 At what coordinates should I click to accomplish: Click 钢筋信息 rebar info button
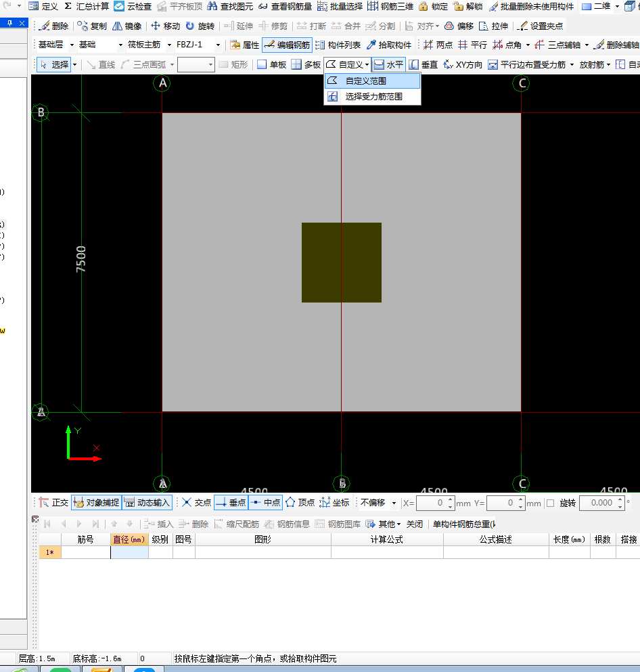(287, 524)
